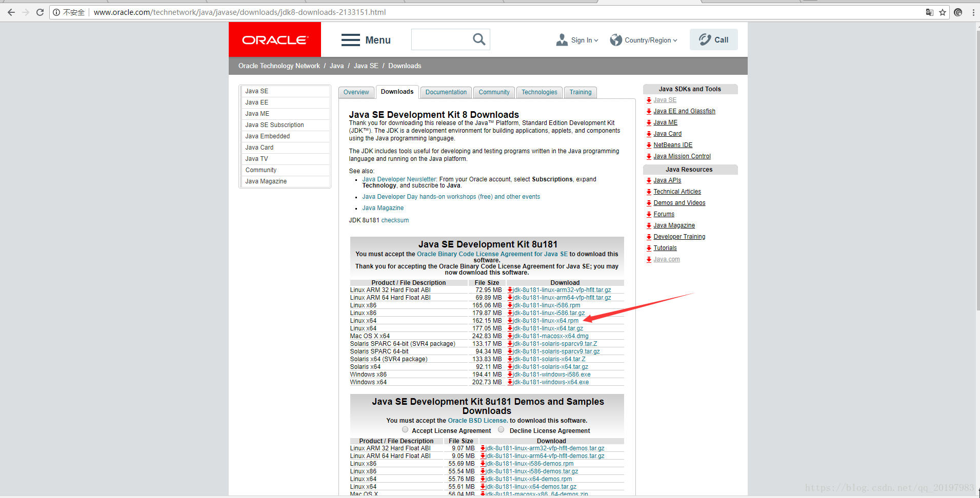Download jdk-8u181-linux-arm64-vfp-hflt.tar.gz file
980x498 pixels.
click(562, 298)
